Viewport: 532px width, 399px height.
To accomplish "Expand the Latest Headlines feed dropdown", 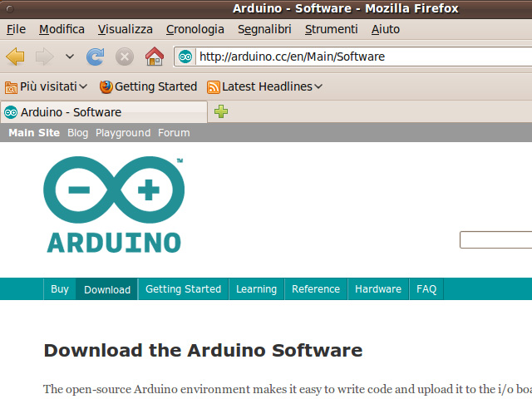I will 265,86.
